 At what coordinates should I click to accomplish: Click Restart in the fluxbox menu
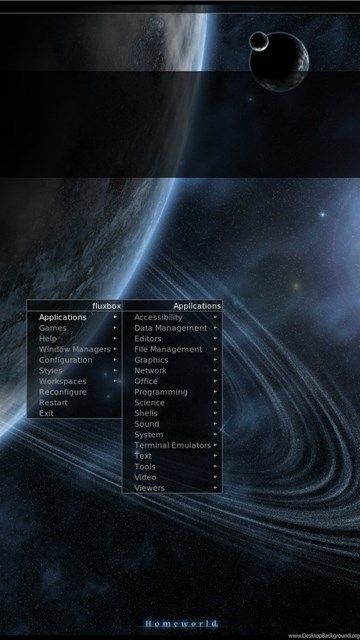pyautogui.click(x=74, y=402)
